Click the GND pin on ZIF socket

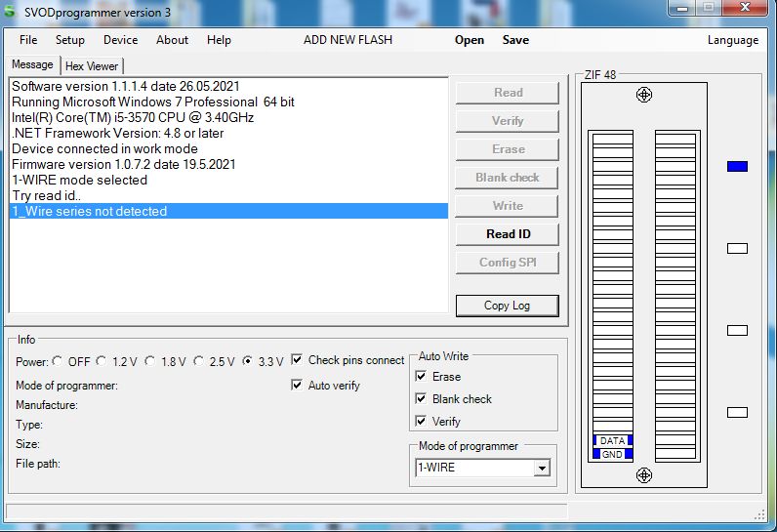pos(612,454)
